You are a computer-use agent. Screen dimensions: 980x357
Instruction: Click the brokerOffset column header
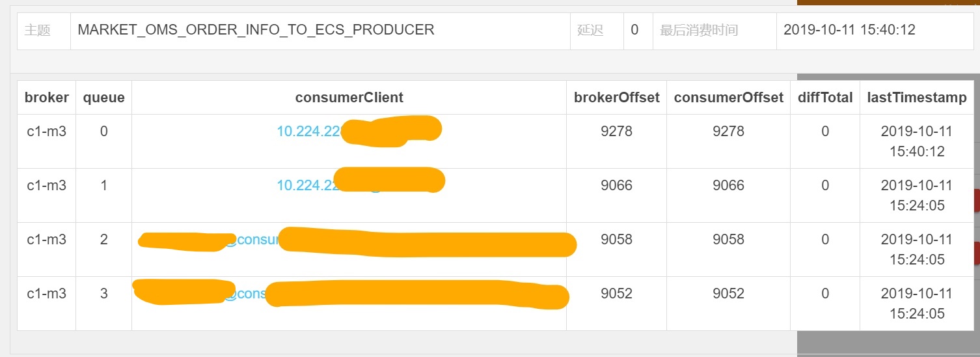[616, 98]
